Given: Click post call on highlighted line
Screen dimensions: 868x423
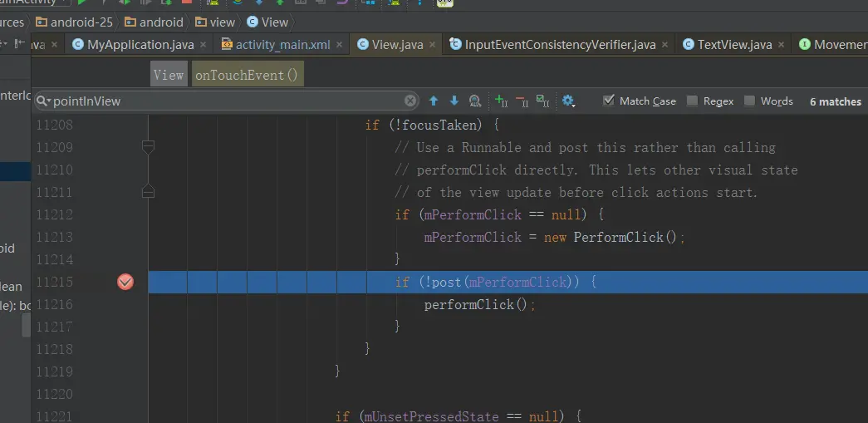Looking at the screenshot, I should coord(446,282).
